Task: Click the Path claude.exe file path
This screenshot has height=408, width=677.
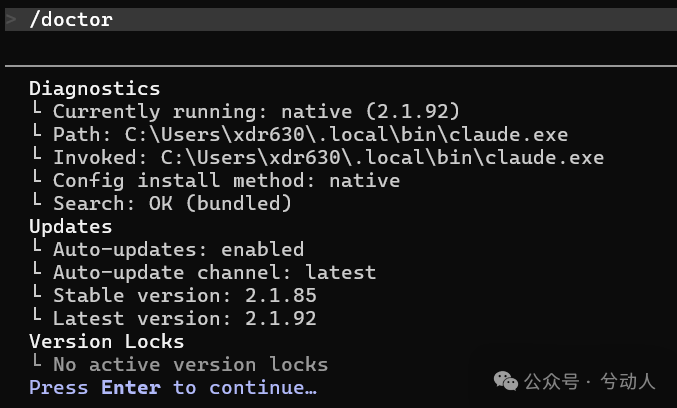Action: pyautogui.click(x=346, y=134)
